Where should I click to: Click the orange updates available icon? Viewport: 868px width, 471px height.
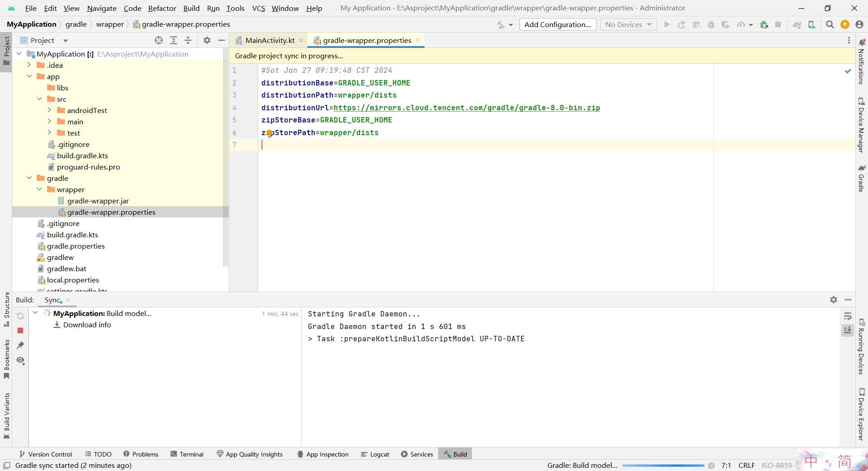844,24
